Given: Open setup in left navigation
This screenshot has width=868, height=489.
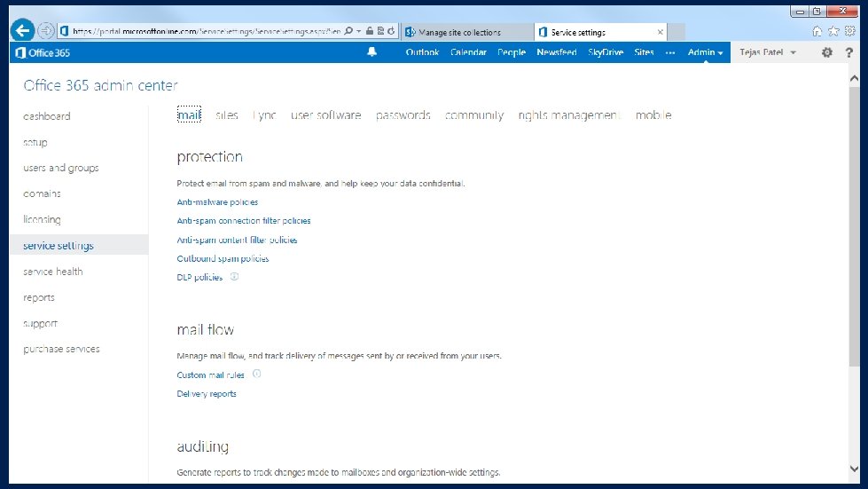Looking at the screenshot, I should (35, 142).
